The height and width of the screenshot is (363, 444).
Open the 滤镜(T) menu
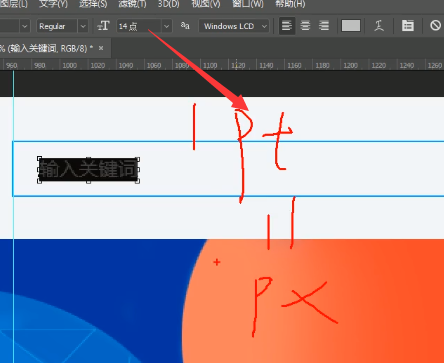click(x=132, y=4)
